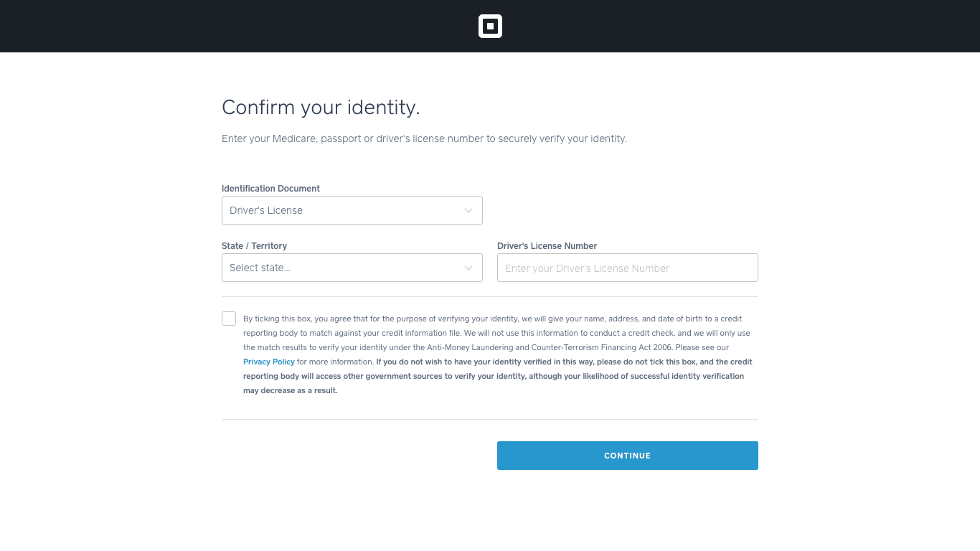Focus the Driver's License Number input field
This screenshot has height=551, width=980.
[x=627, y=268]
